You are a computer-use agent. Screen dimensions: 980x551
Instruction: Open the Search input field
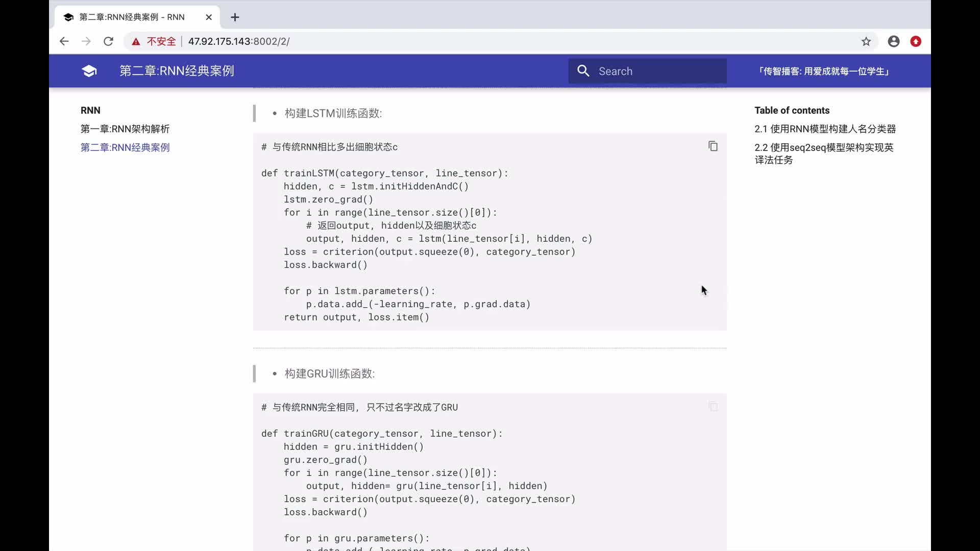pyautogui.click(x=646, y=70)
